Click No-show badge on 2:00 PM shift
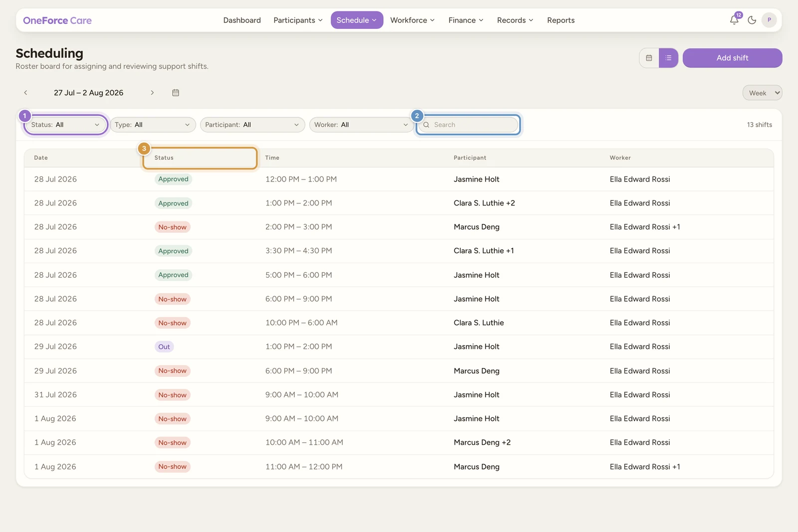Viewport: 798px width, 532px height. pyautogui.click(x=173, y=227)
